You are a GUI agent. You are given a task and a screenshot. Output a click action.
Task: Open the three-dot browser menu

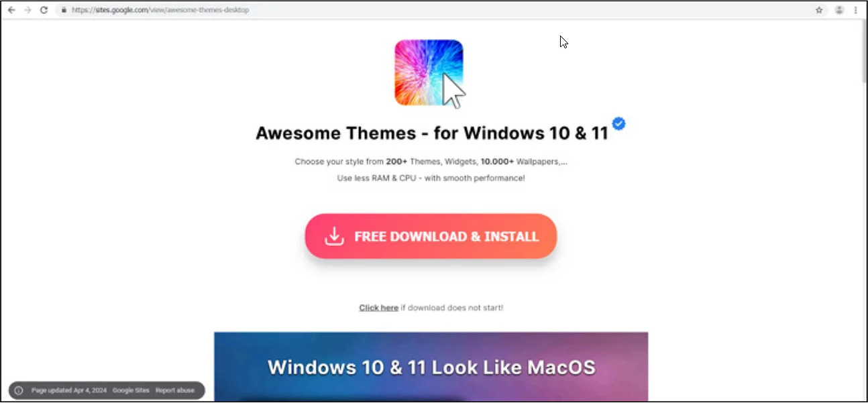point(855,10)
